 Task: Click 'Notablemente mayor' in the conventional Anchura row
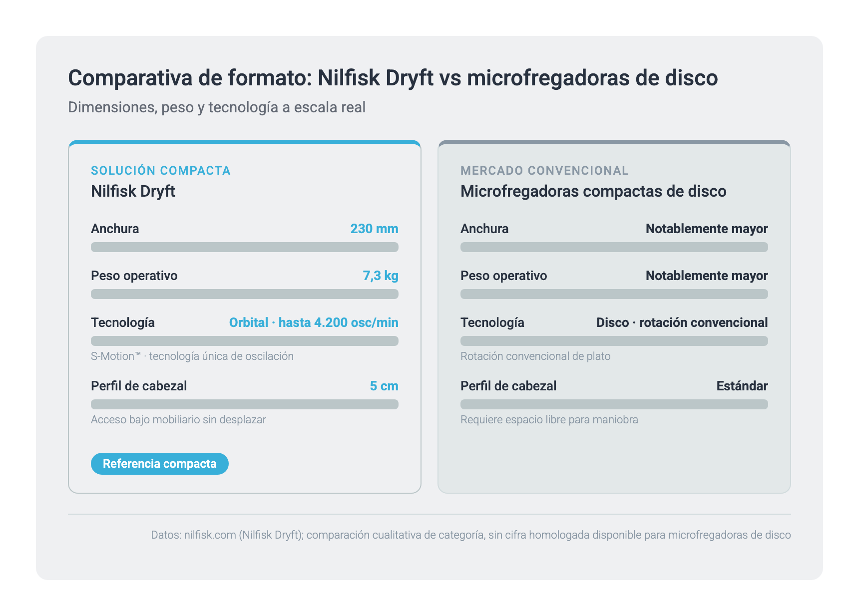coord(707,229)
